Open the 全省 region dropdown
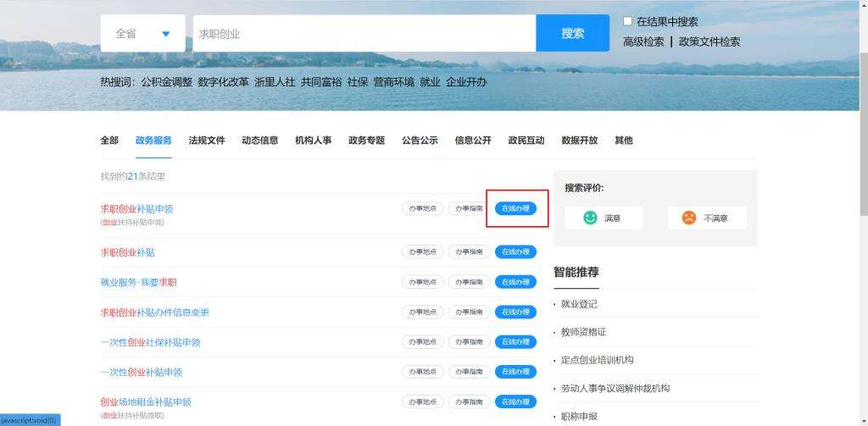The image size is (868, 426). click(x=142, y=34)
